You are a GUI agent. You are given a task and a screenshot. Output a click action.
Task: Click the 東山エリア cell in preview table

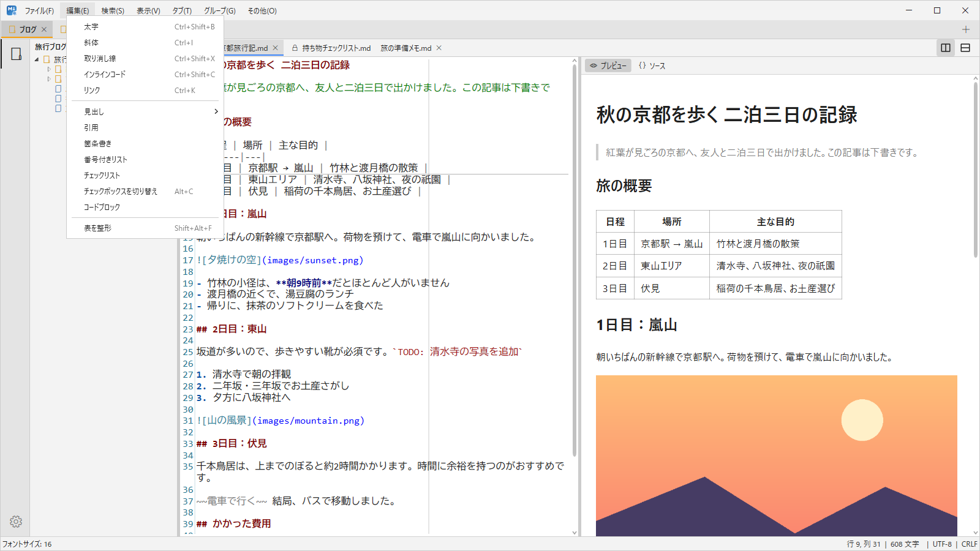[x=672, y=266]
